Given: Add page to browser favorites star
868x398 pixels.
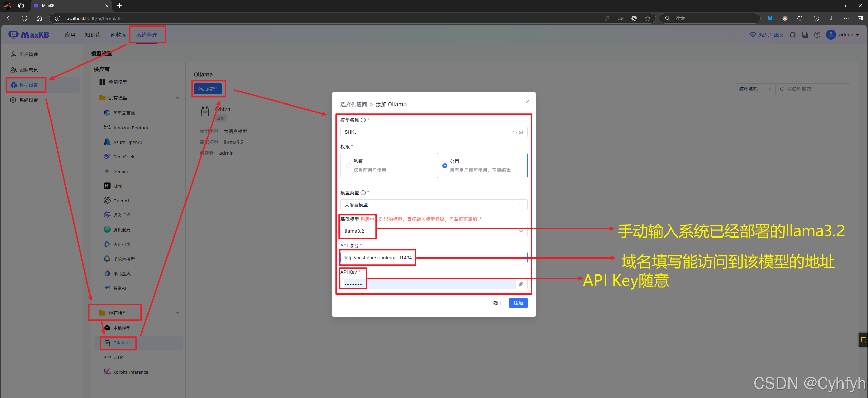Looking at the screenshot, I should click(648, 18).
